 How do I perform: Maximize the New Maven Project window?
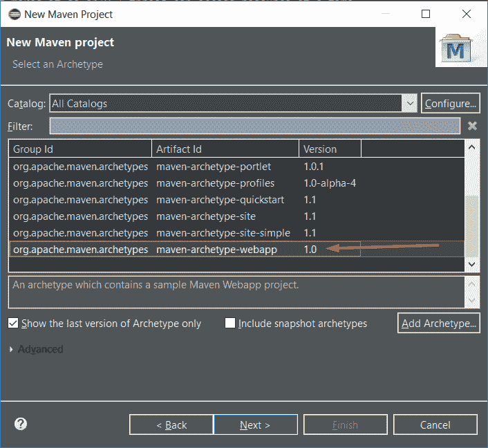pyautogui.click(x=426, y=14)
